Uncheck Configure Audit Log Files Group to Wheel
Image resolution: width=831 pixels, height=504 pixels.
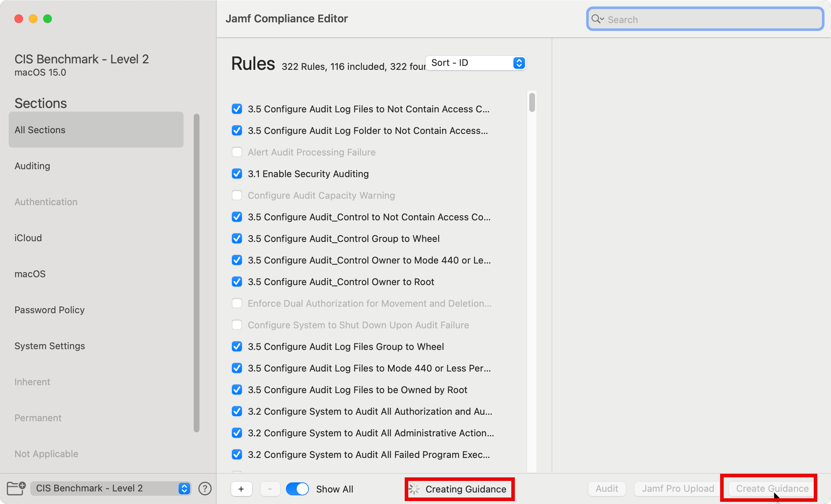[237, 346]
